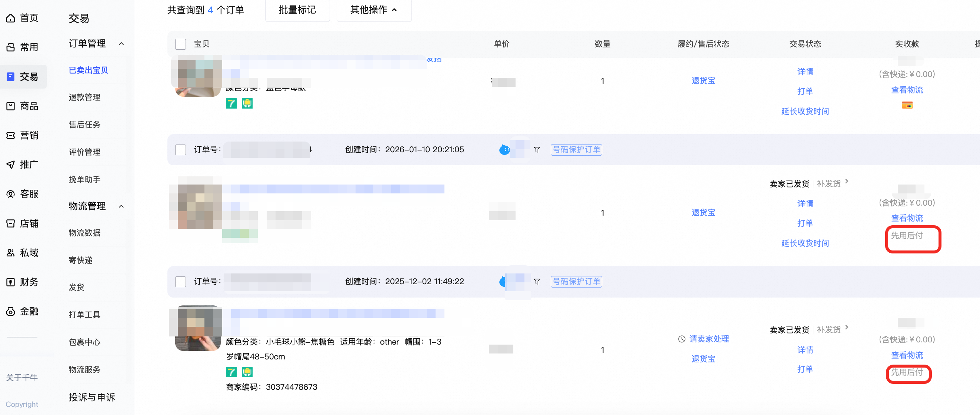Click the flag icon beside order created 2026-01-10
The height and width of the screenshot is (415, 980).
click(x=537, y=150)
